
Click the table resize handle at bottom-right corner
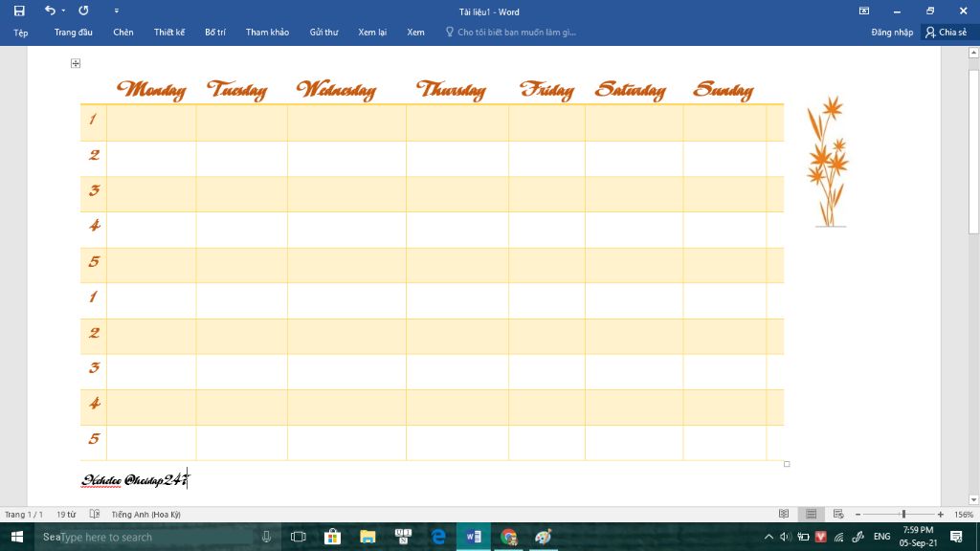pyautogui.click(x=787, y=464)
